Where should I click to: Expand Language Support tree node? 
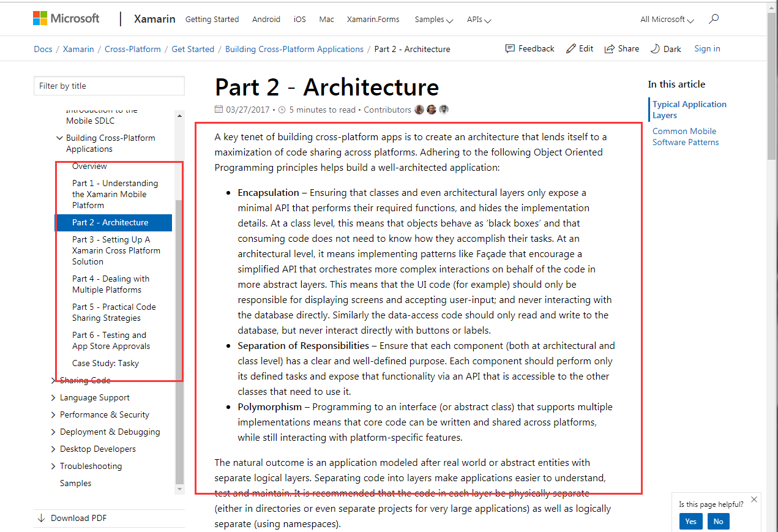54,397
